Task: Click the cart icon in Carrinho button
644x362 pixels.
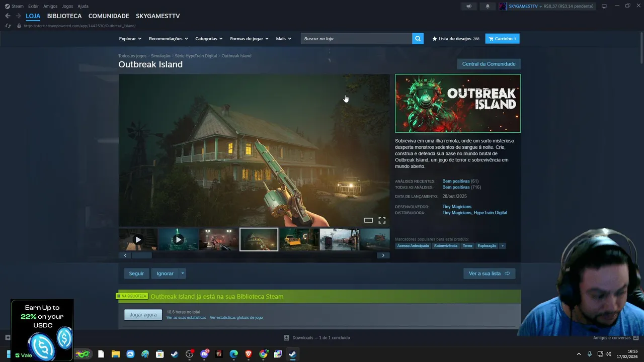Action: [491, 39]
